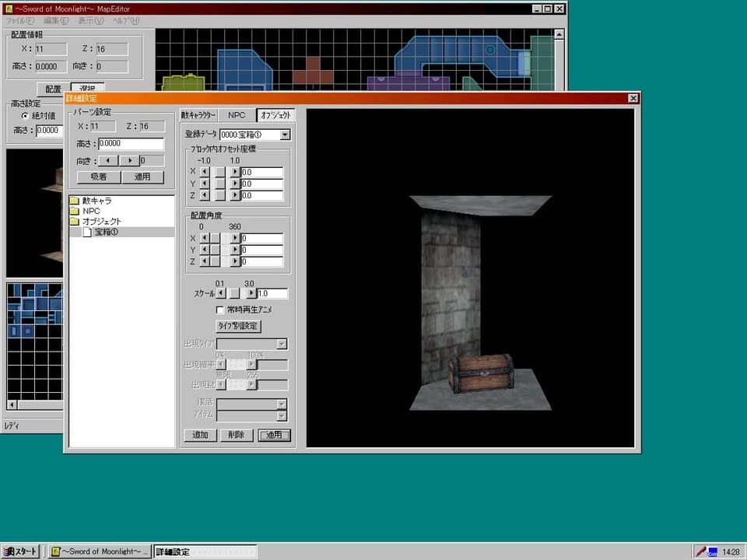This screenshot has height=560, width=747.
Task: Click the 削除 button
Action: pyautogui.click(x=236, y=435)
